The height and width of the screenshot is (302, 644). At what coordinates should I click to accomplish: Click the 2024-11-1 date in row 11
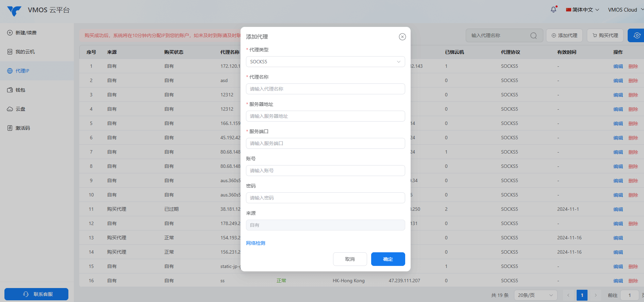point(568,209)
